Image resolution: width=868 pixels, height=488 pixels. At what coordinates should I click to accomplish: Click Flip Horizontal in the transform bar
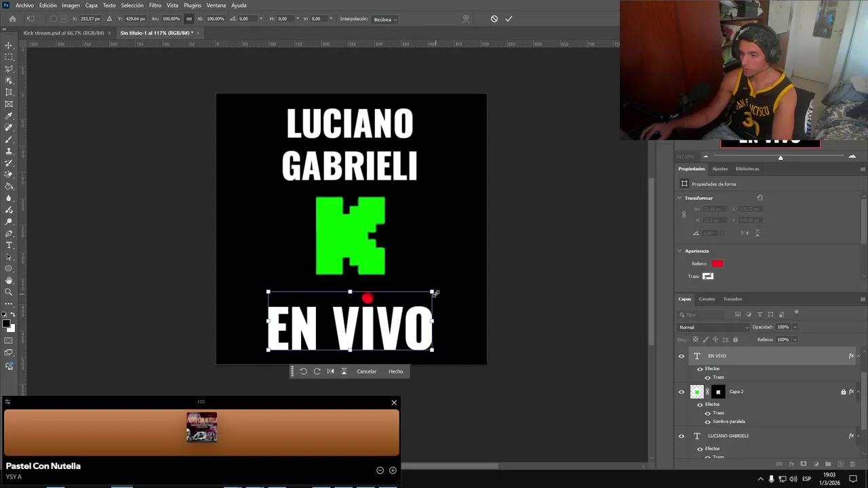click(x=330, y=371)
